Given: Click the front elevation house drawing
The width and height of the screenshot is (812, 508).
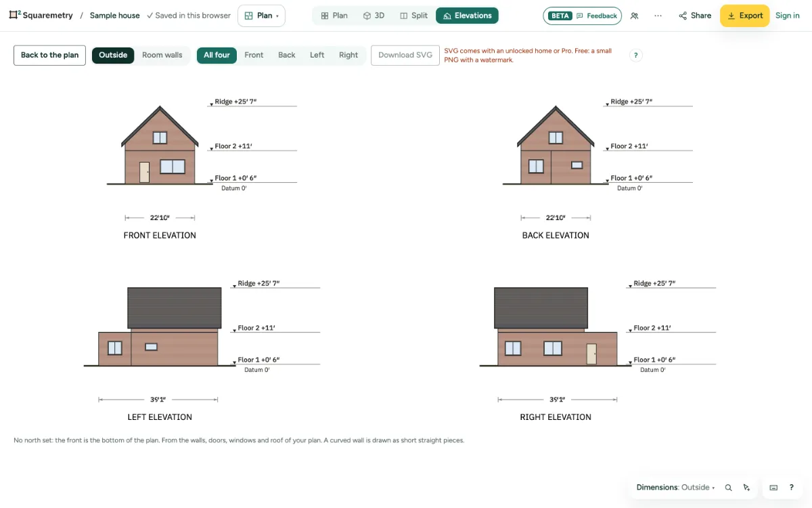Looking at the screenshot, I should 160,145.
